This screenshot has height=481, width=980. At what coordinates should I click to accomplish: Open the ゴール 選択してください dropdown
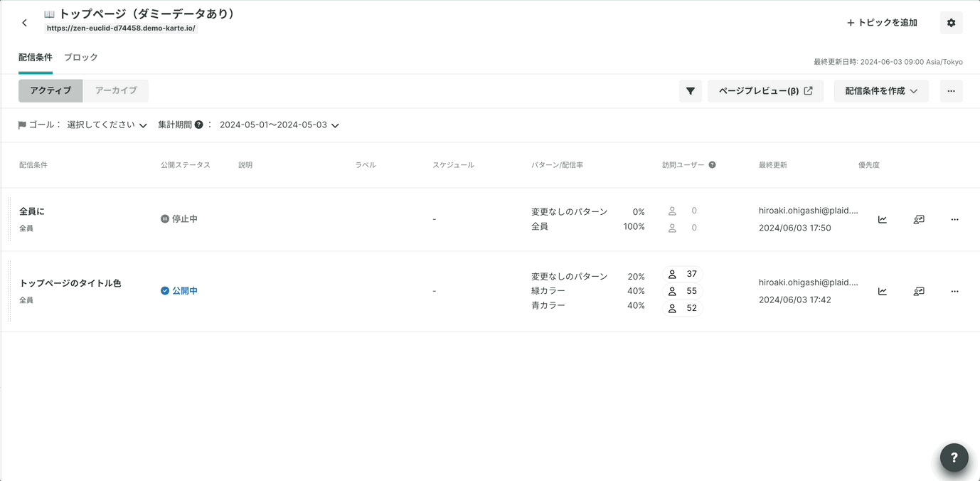coord(107,125)
